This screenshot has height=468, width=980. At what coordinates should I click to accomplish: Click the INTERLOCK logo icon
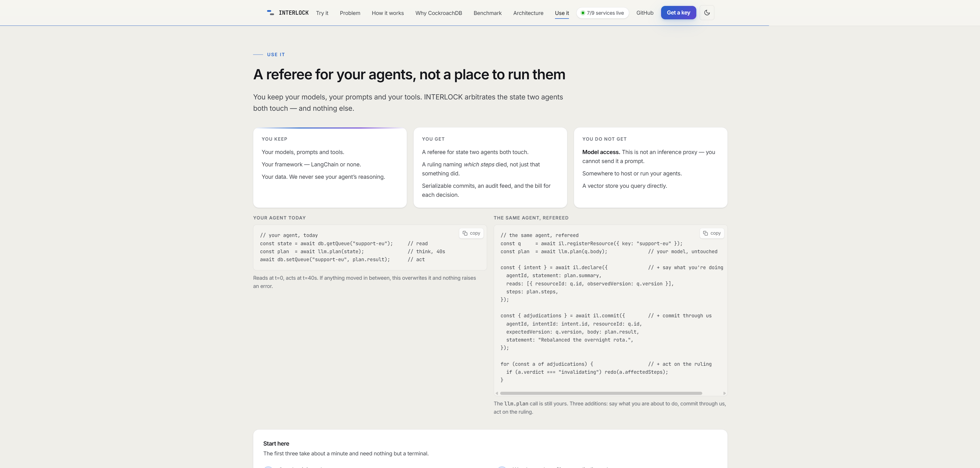pyautogui.click(x=271, y=13)
